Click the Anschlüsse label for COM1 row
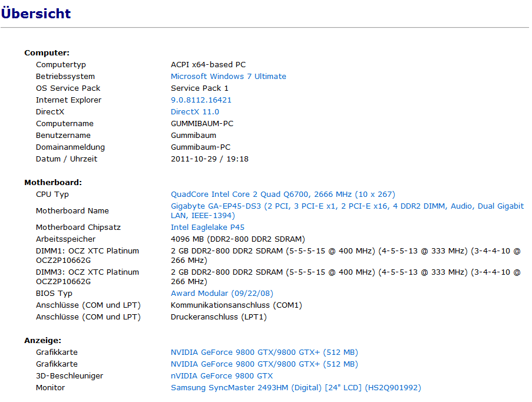 click(x=88, y=305)
